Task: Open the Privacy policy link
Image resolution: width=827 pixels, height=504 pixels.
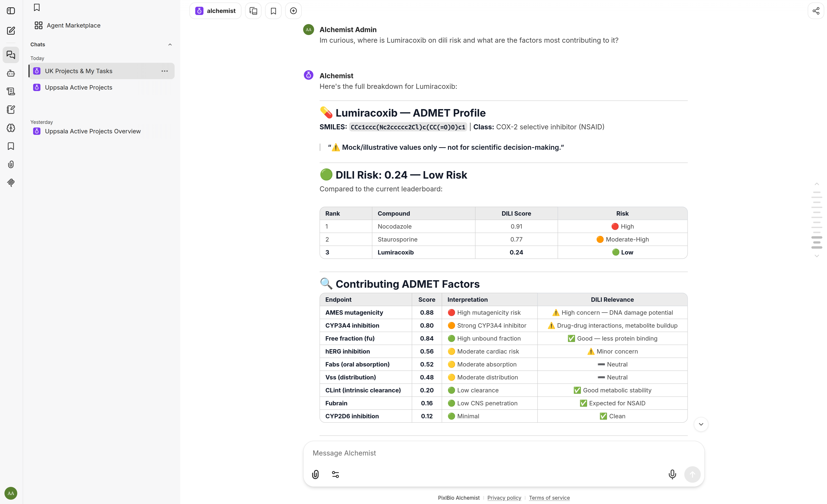Action: [x=504, y=498]
